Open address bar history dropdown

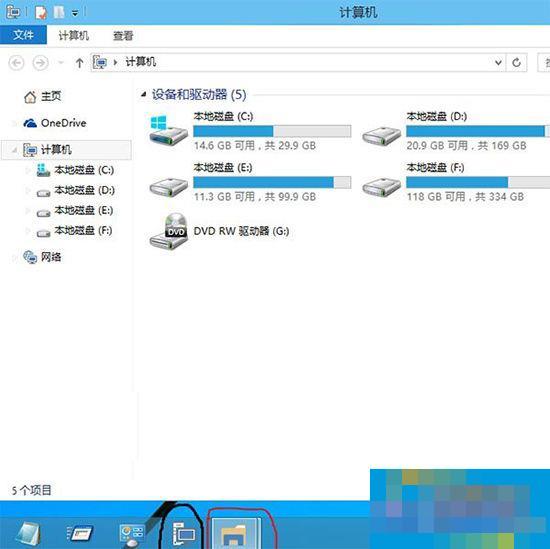(x=498, y=63)
